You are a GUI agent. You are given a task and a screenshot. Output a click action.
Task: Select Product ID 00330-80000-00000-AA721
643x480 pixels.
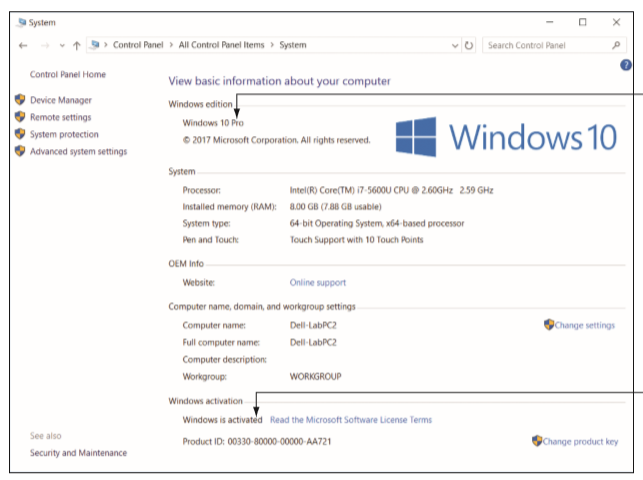click(257, 441)
